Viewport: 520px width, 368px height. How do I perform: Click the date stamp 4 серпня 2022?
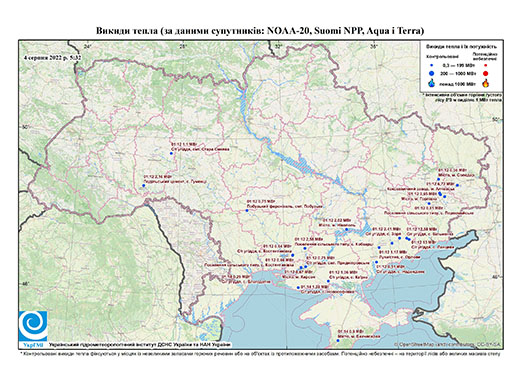[x=53, y=57]
